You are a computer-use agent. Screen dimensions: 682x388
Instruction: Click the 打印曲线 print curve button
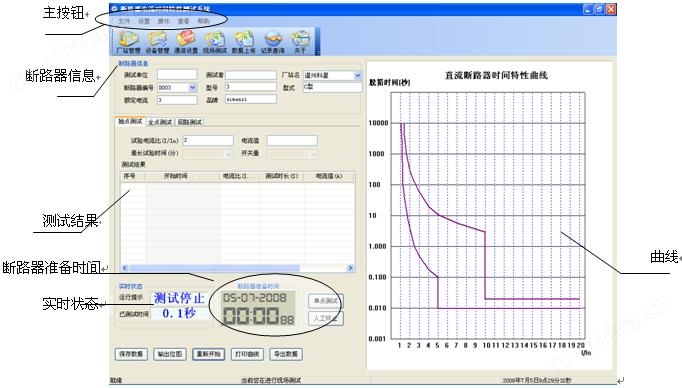247,354
